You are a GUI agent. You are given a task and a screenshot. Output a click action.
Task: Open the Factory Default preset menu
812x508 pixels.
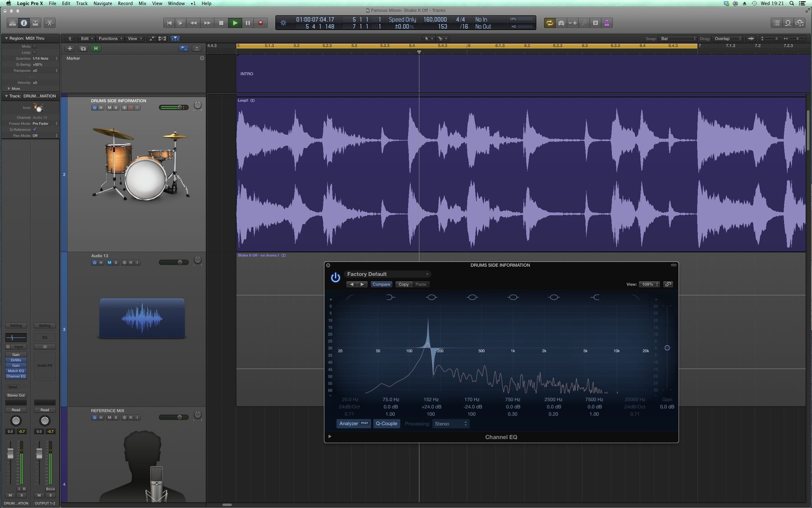pyautogui.click(x=388, y=274)
